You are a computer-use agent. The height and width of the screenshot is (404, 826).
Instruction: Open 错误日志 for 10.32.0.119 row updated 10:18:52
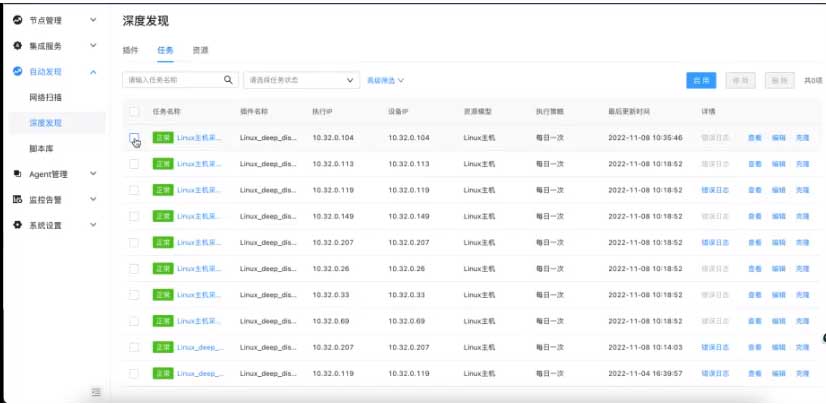[x=715, y=190]
